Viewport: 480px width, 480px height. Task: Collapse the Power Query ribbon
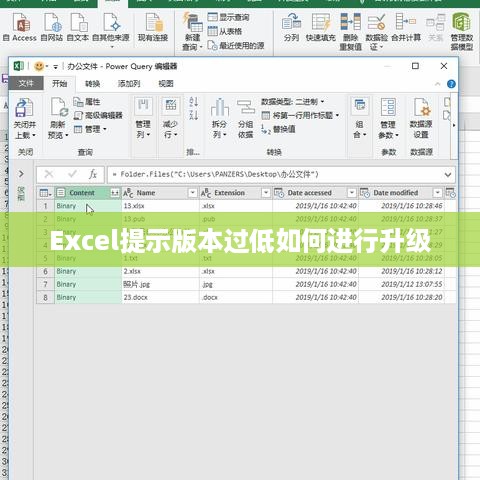point(438,84)
